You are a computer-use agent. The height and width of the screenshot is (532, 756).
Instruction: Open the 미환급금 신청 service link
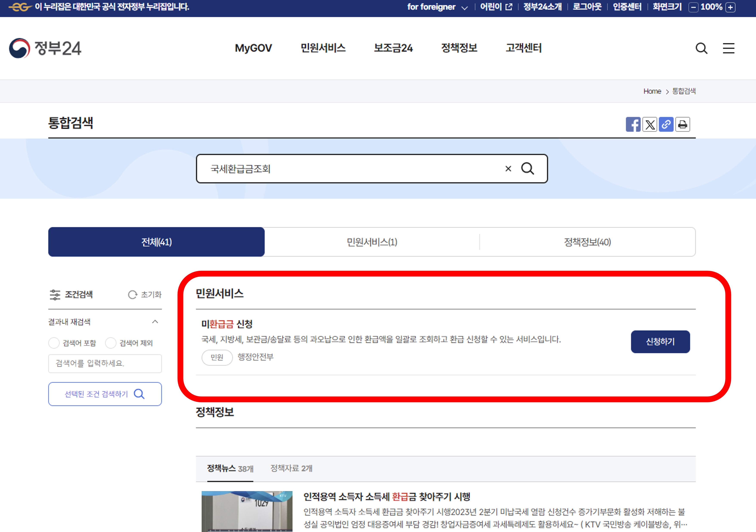pos(227,324)
